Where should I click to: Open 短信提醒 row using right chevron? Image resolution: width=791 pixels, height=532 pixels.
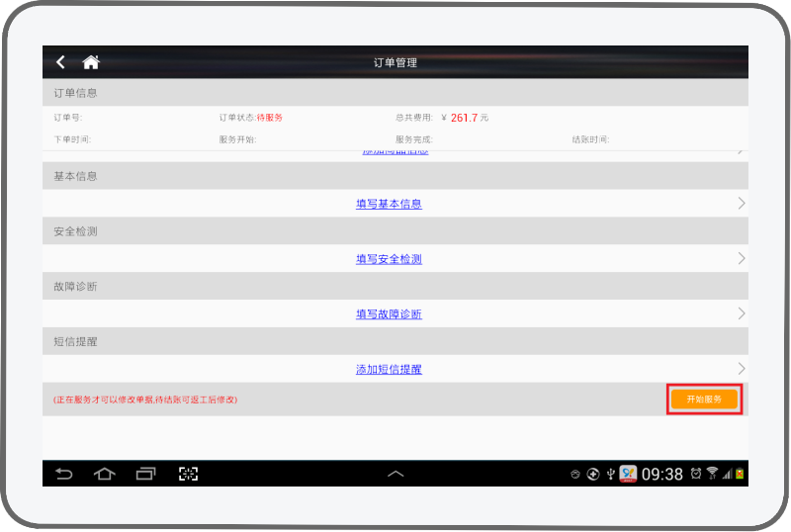coord(741,369)
